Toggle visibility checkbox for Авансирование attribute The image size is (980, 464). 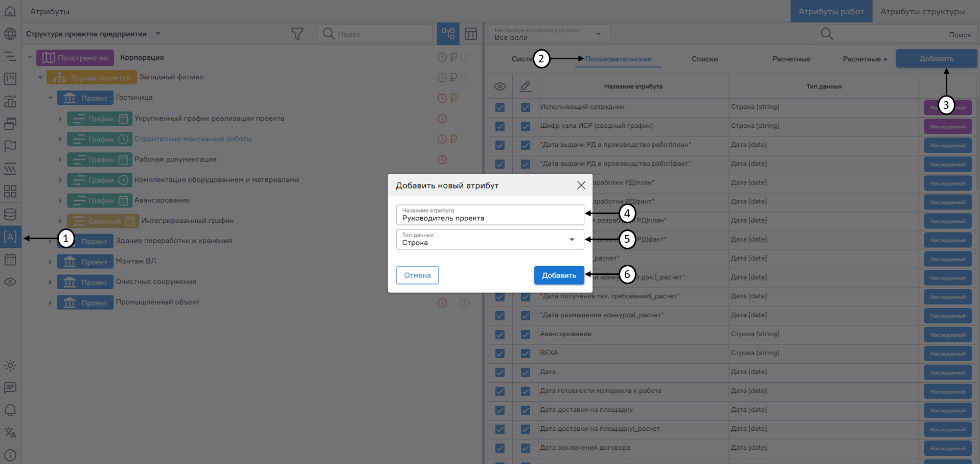point(499,335)
